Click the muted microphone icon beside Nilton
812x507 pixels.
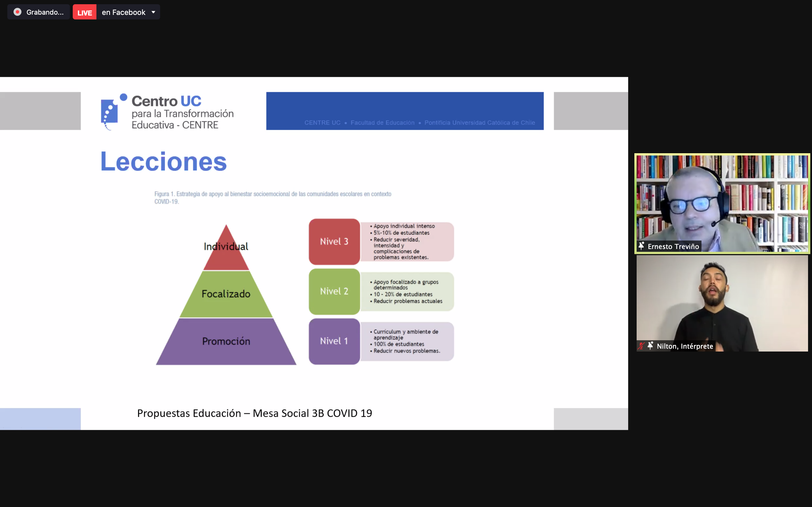(641, 346)
